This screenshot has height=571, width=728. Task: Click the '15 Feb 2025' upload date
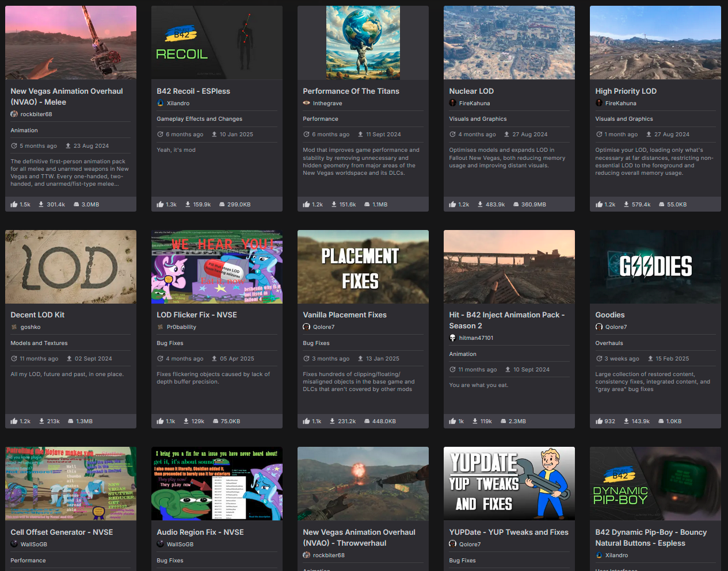tap(672, 359)
